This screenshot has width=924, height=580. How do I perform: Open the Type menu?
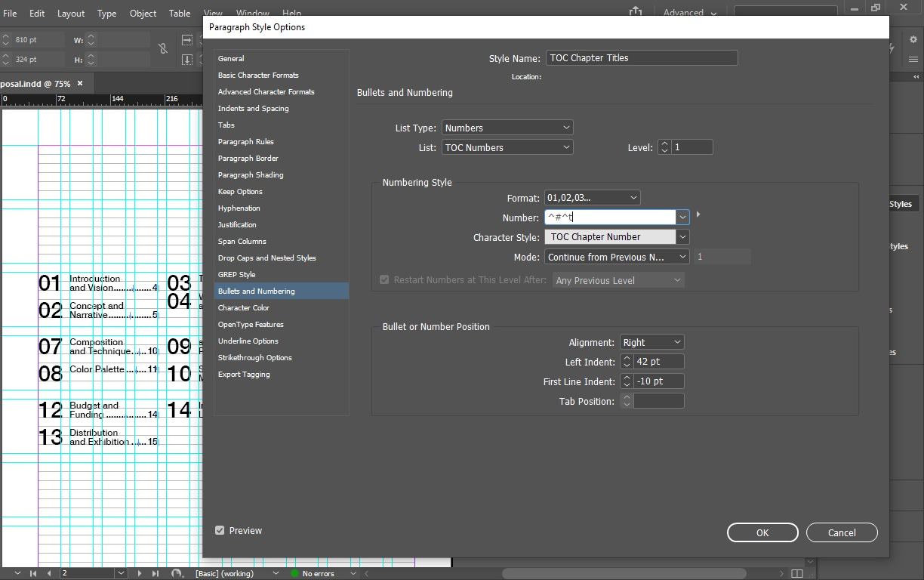pos(106,13)
